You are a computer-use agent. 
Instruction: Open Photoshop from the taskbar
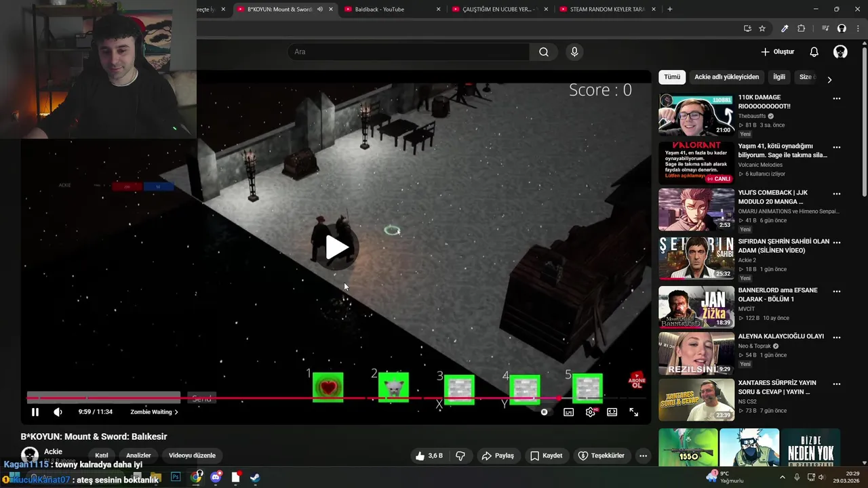click(176, 477)
